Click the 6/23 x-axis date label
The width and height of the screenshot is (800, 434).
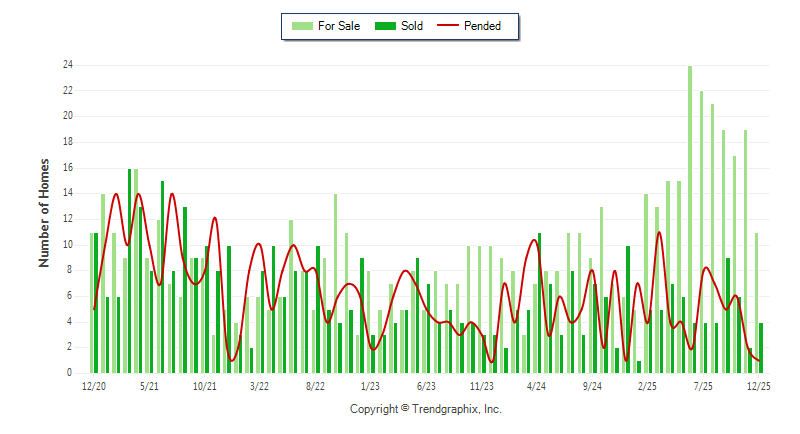point(426,386)
